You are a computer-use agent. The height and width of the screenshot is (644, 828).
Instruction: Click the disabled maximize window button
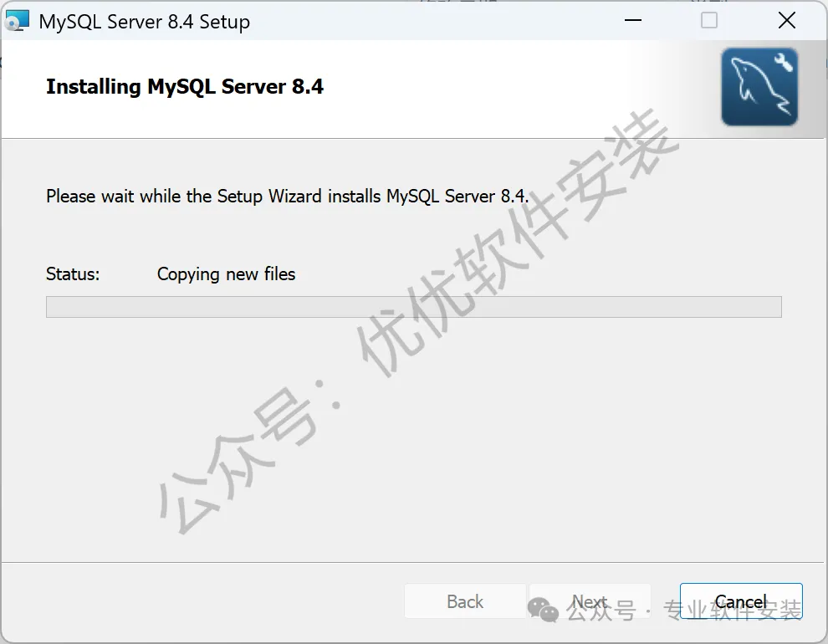pyautogui.click(x=708, y=21)
